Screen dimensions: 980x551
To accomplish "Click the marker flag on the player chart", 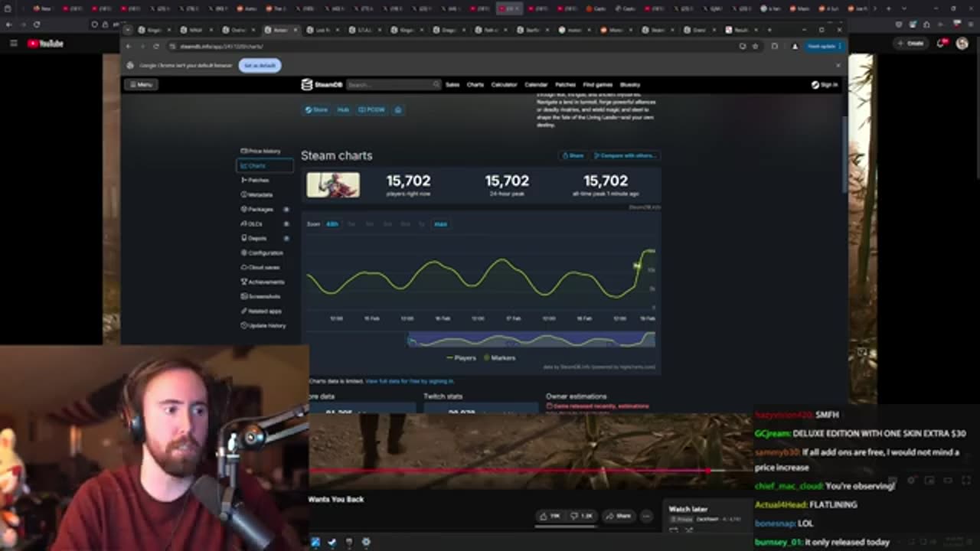I will coord(636,266).
